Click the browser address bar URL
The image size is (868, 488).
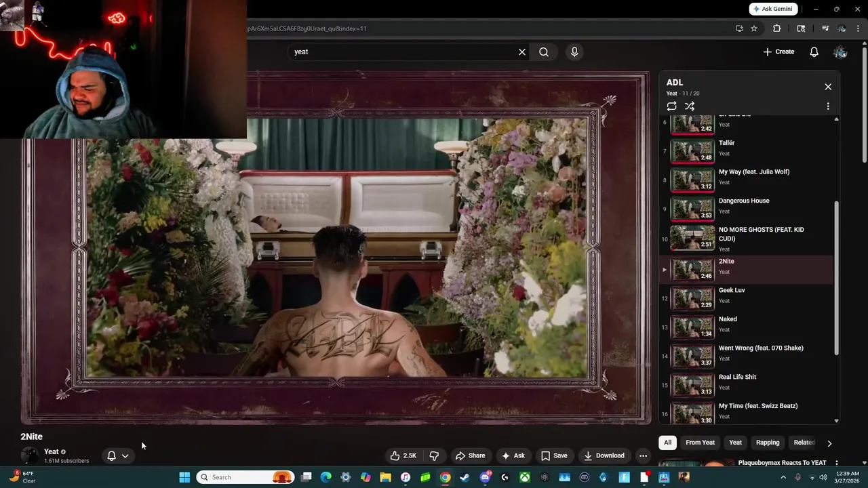tap(307, 28)
